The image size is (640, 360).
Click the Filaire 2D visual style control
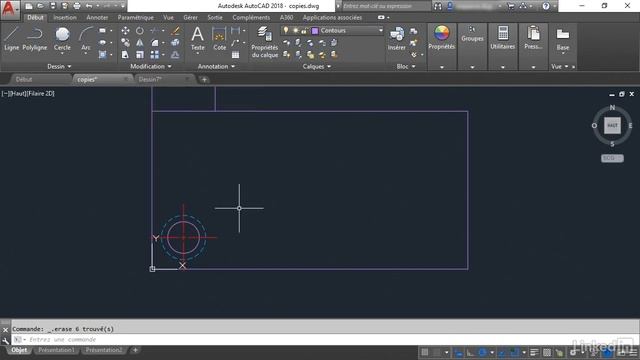pyautogui.click(x=40, y=93)
